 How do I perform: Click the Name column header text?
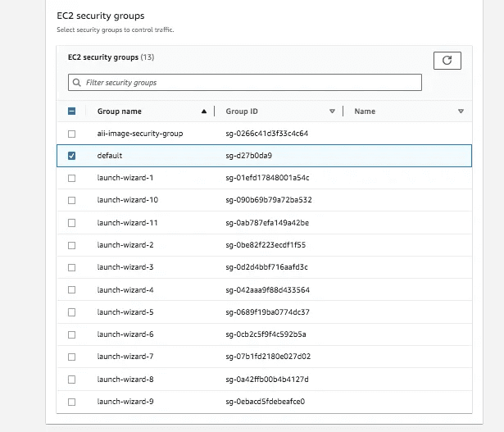click(x=365, y=111)
